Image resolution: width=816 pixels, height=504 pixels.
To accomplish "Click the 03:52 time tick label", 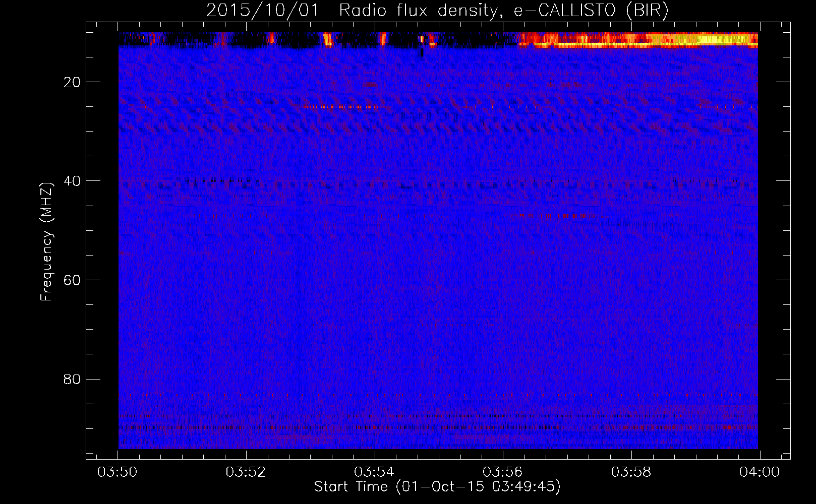I will (246, 472).
